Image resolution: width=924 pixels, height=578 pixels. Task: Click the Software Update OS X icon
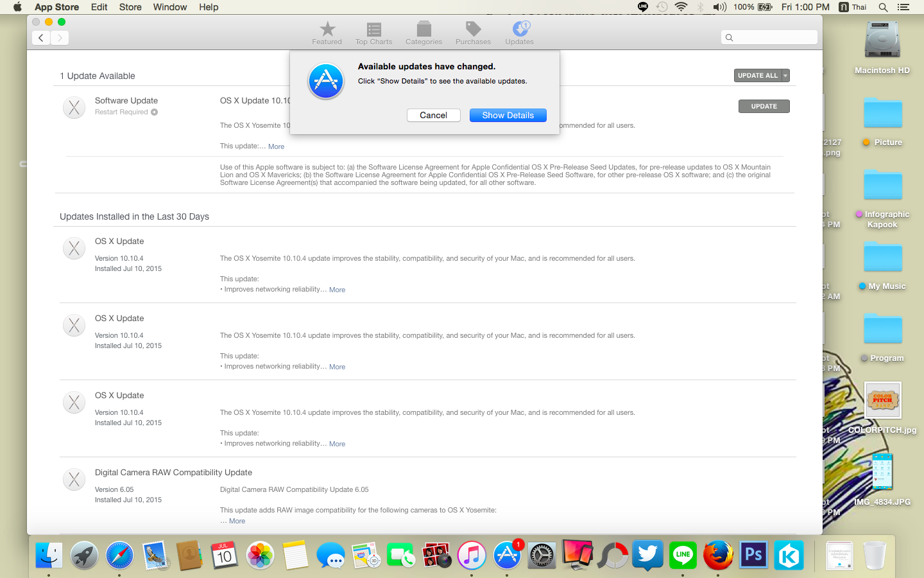click(x=74, y=107)
